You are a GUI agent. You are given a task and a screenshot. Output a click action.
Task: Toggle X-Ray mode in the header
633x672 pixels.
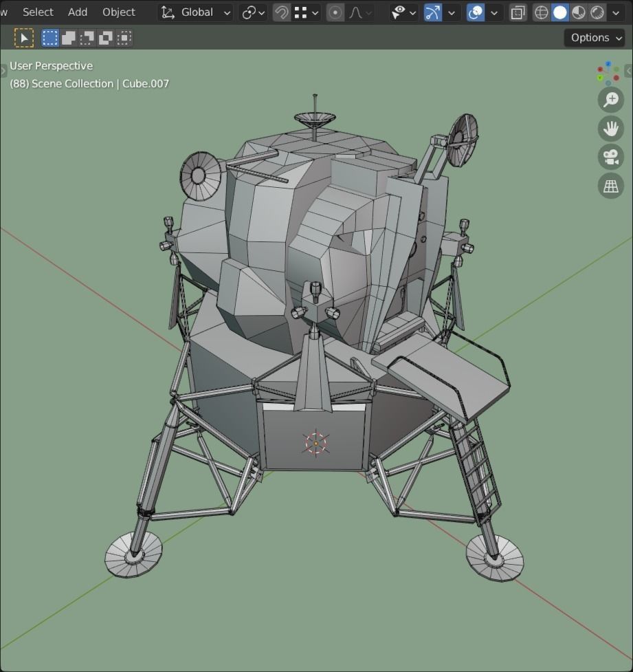[x=518, y=12]
